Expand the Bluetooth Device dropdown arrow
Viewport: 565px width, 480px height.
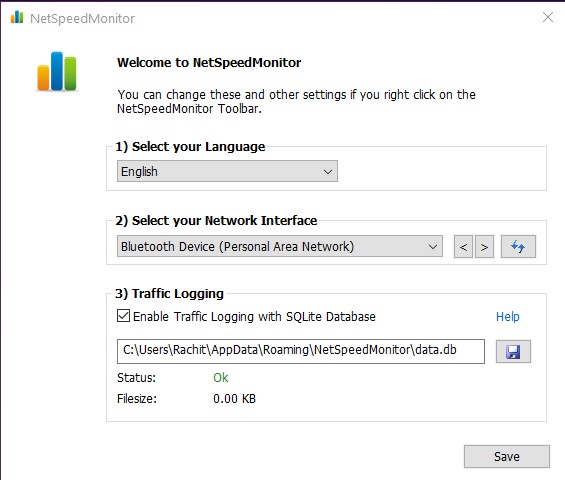click(432, 247)
